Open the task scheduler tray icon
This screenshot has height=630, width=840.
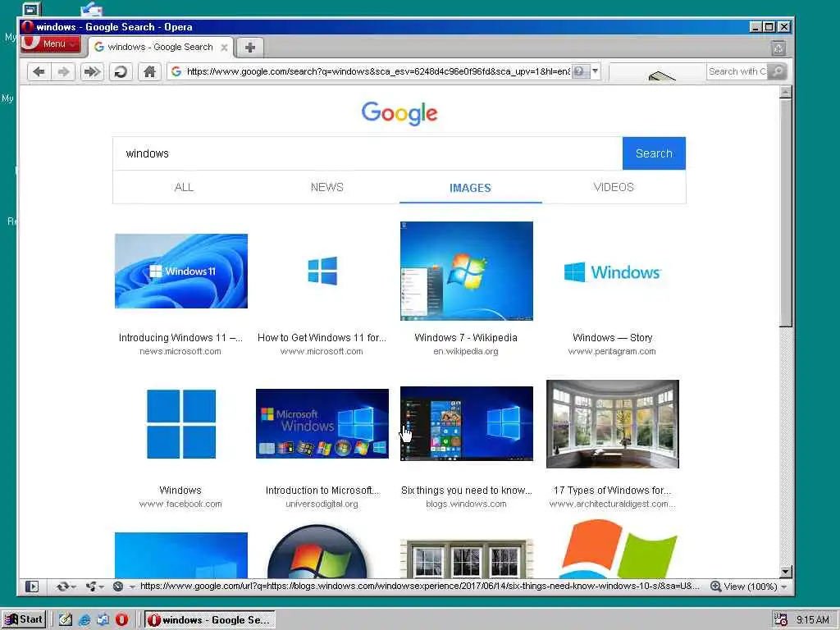coord(781,620)
